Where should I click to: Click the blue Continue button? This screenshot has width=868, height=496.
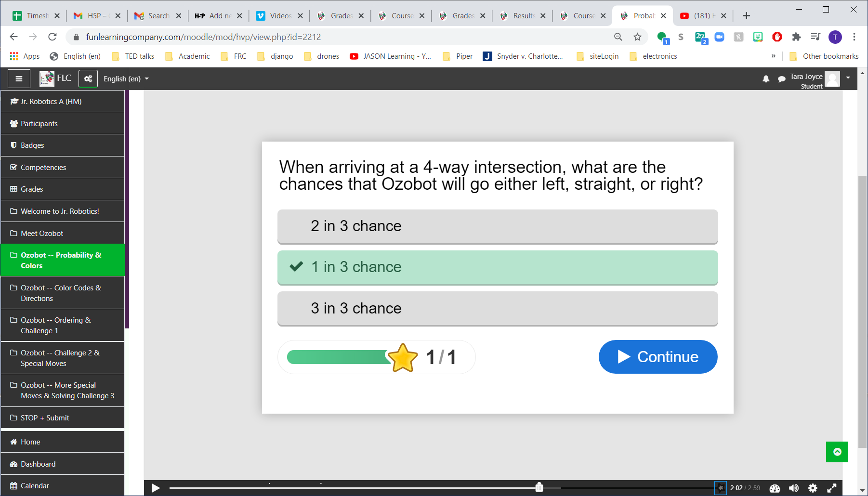point(658,357)
